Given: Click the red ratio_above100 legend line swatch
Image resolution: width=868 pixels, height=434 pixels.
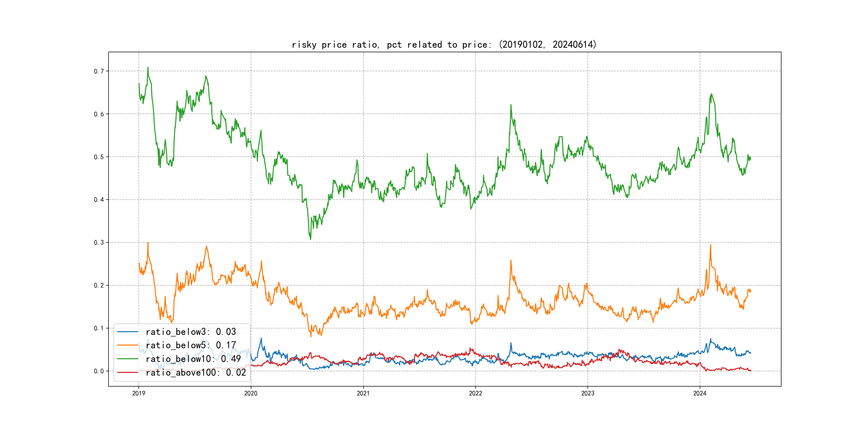Looking at the screenshot, I should point(127,372).
